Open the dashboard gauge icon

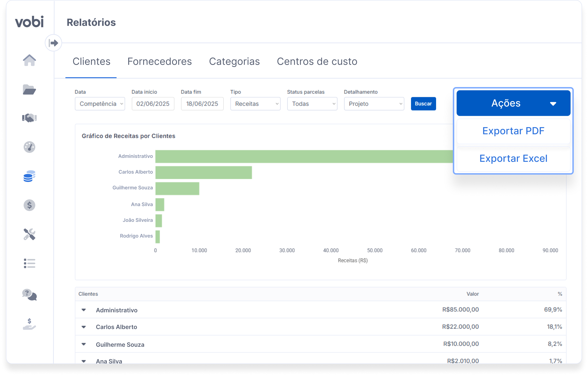click(x=29, y=147)
